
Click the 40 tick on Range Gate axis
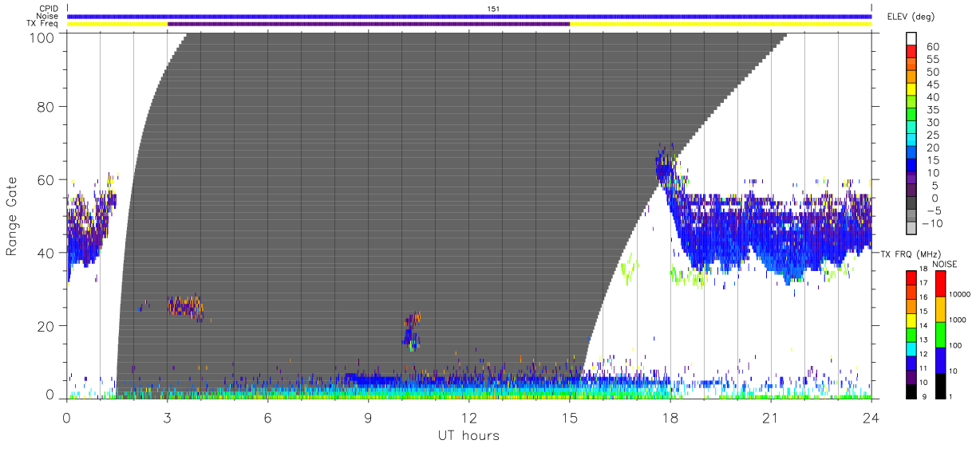tap(45, 253)
